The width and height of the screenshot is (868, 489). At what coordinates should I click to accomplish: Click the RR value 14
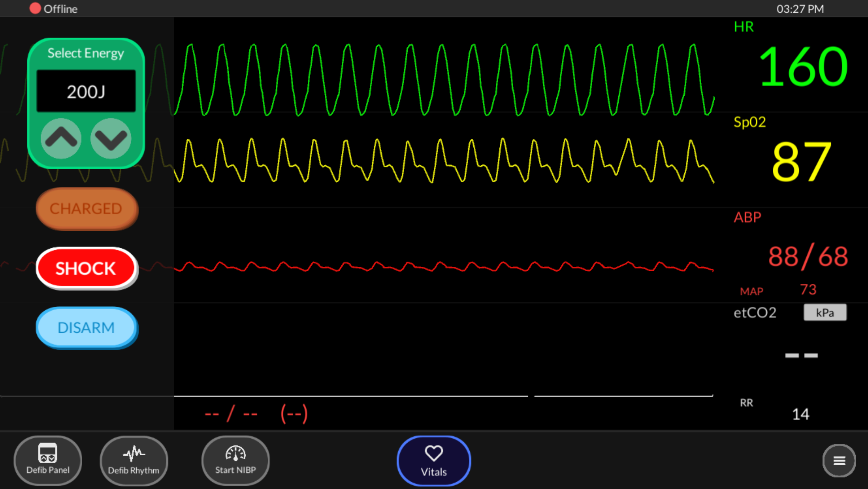click(x=801, y=414)
